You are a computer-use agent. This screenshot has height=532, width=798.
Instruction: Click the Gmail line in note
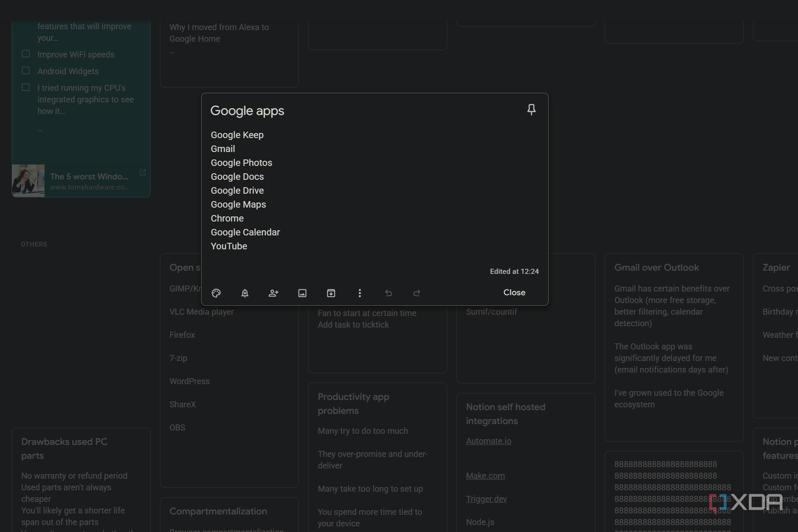coord(223,149)
